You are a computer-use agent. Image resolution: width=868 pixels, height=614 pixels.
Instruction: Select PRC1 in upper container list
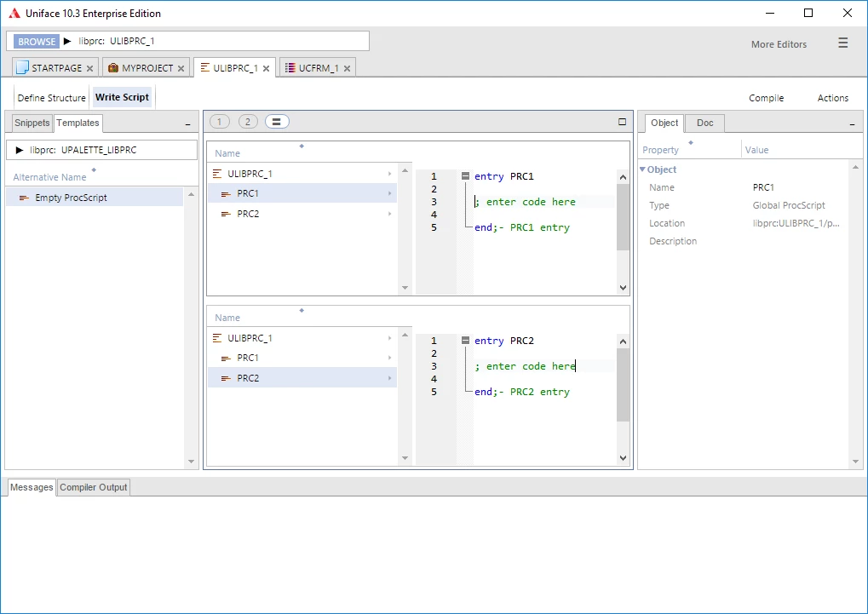pyautogui.click(x=302, y=194)
